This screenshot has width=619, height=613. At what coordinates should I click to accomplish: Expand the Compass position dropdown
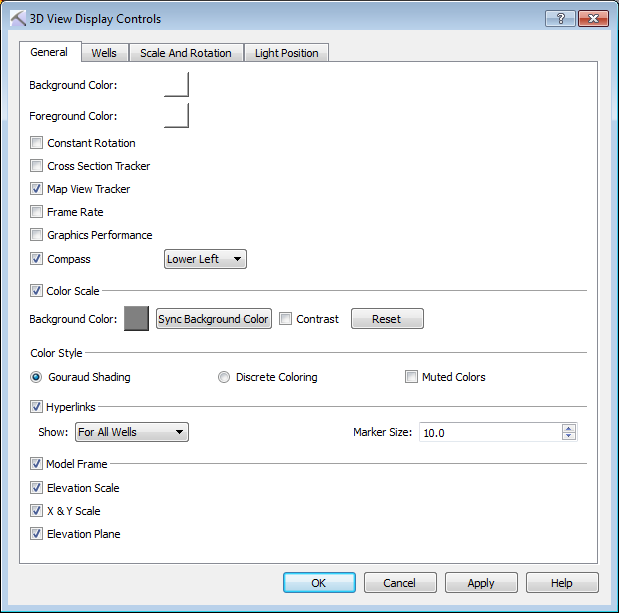pyautogui.click(x=205, y=259)
